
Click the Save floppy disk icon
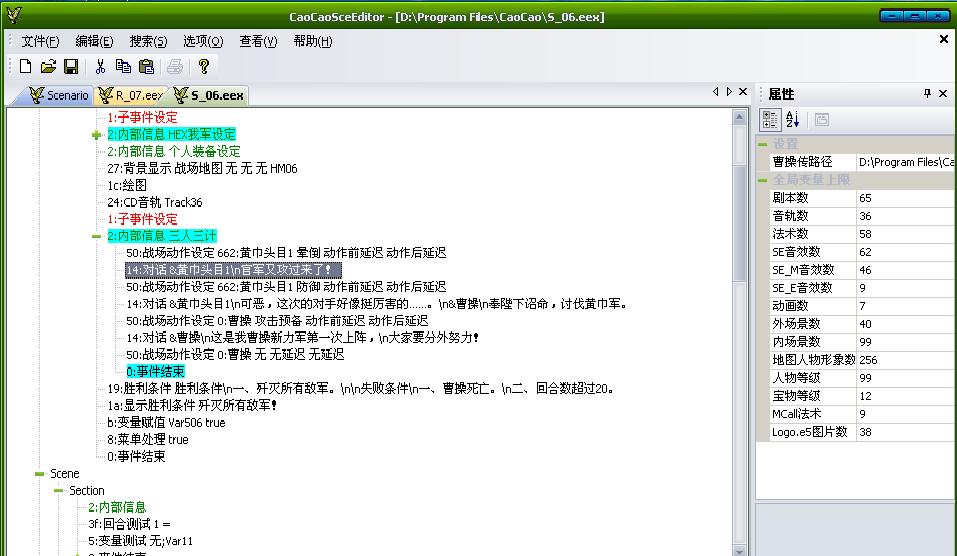click(x=71, y=66)
